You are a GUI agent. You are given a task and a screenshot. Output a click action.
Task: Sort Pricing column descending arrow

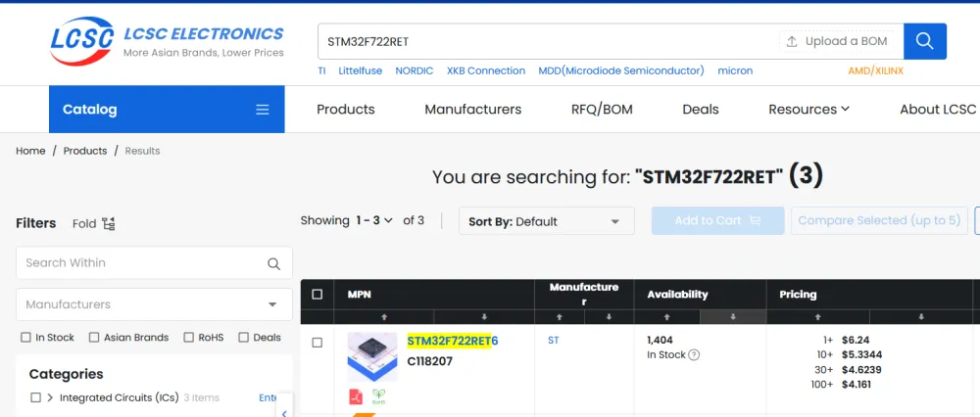(x=920, y=316)
